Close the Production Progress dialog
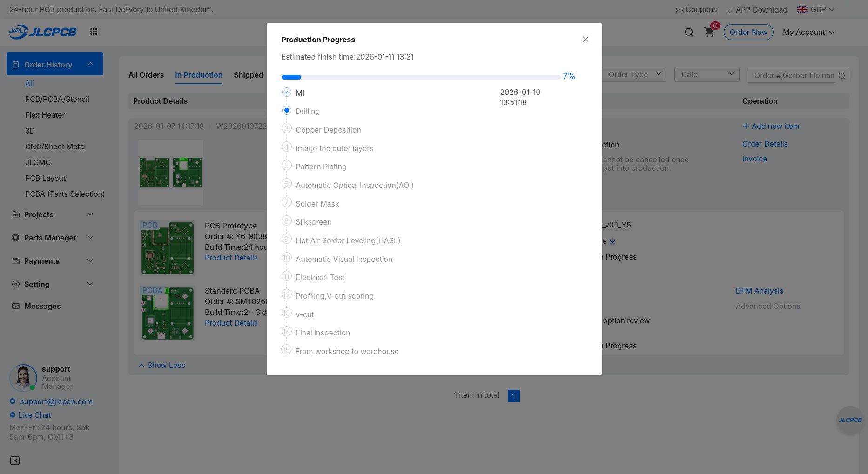 tap(585, 40)
